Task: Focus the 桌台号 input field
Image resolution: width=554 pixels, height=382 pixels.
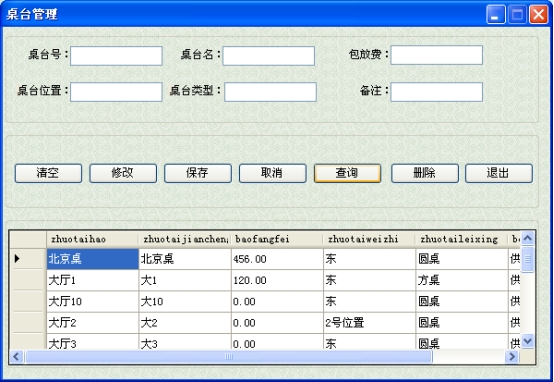Action: pos(116,56)
